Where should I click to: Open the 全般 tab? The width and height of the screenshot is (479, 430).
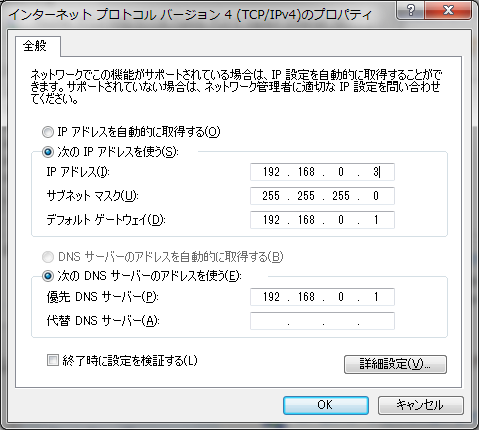coord(35,46)
